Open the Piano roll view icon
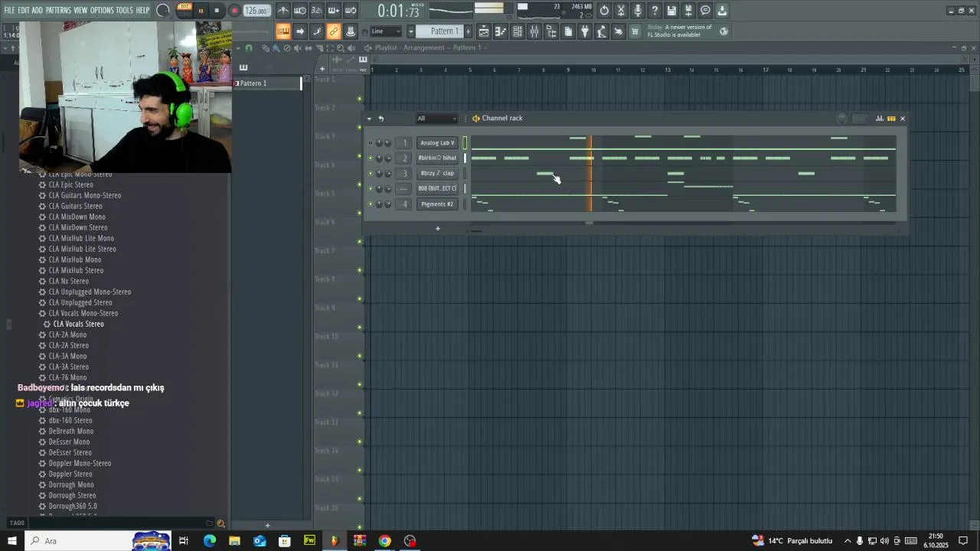 click(501, 31)
